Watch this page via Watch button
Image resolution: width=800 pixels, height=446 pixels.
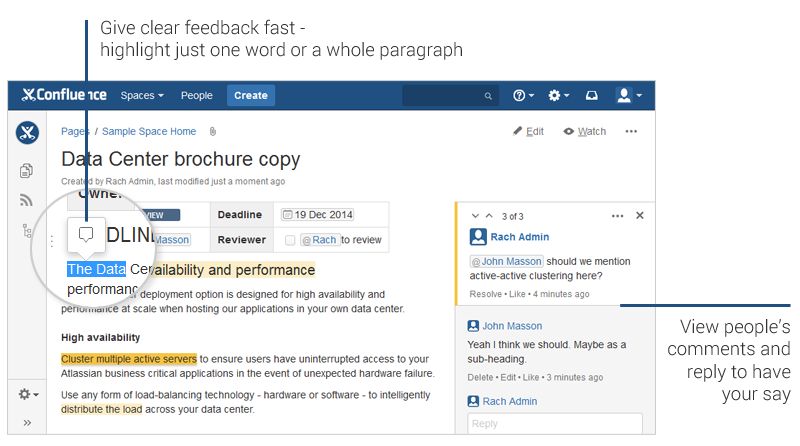[x=585, y=132]
